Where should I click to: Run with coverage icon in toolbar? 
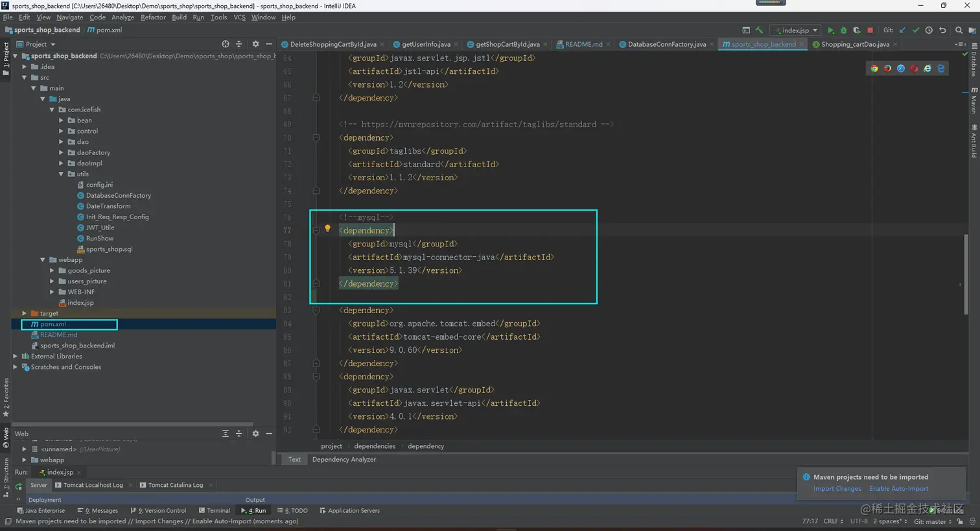856,30
